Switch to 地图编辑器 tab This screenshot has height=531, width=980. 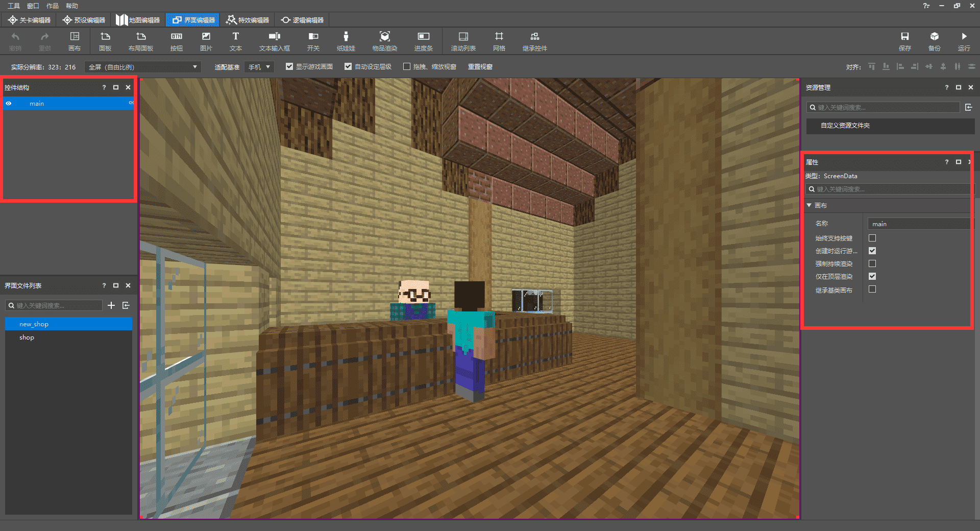tap(138, 20)
